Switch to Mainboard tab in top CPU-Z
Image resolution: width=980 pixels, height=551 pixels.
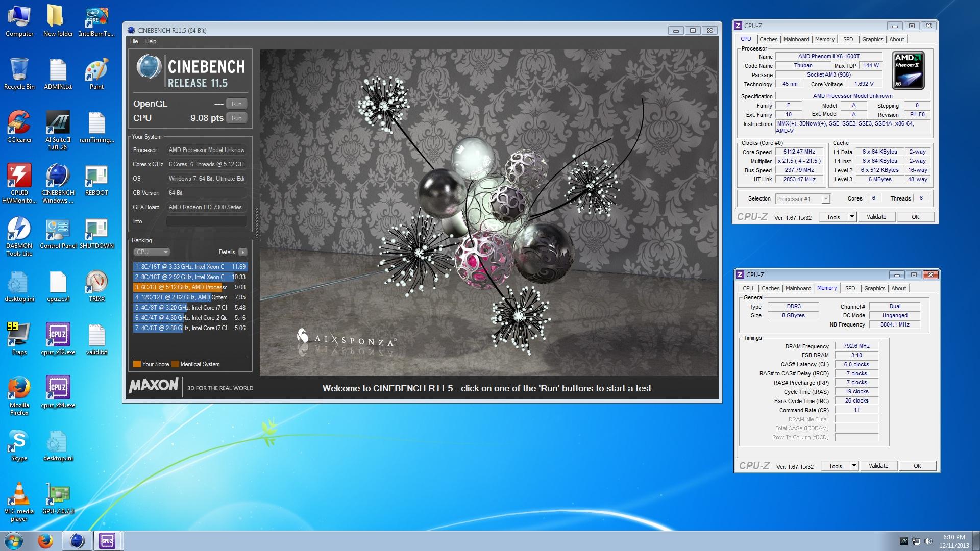click(796, 39)
